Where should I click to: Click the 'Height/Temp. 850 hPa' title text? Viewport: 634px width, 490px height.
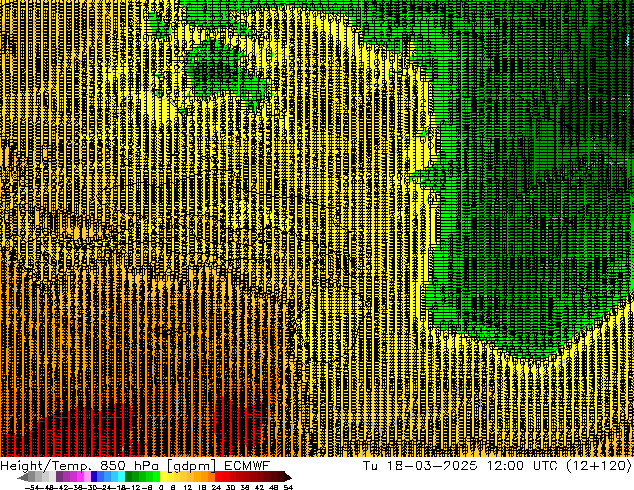click(x=80, y=466)
